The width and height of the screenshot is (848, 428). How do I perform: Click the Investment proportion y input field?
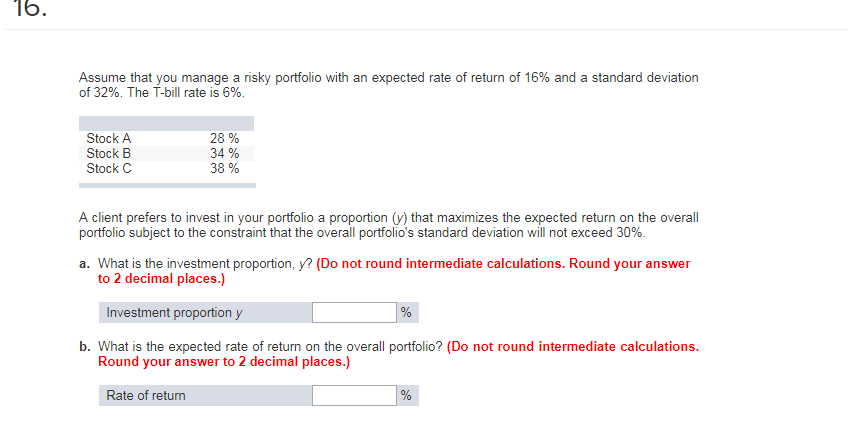(x=354, y=313)
